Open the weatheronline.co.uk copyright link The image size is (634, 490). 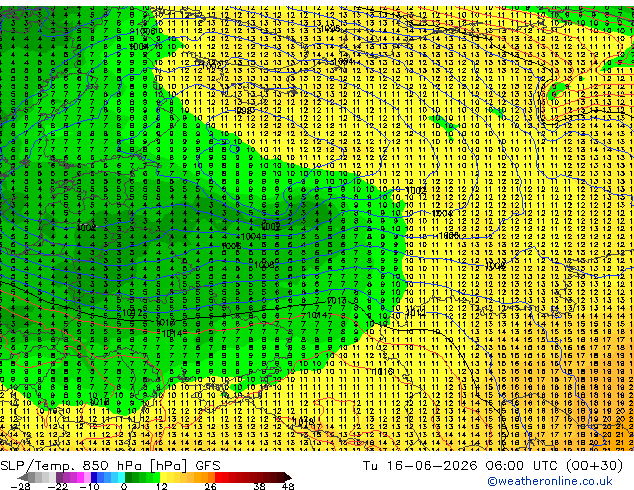click(550, 481)
